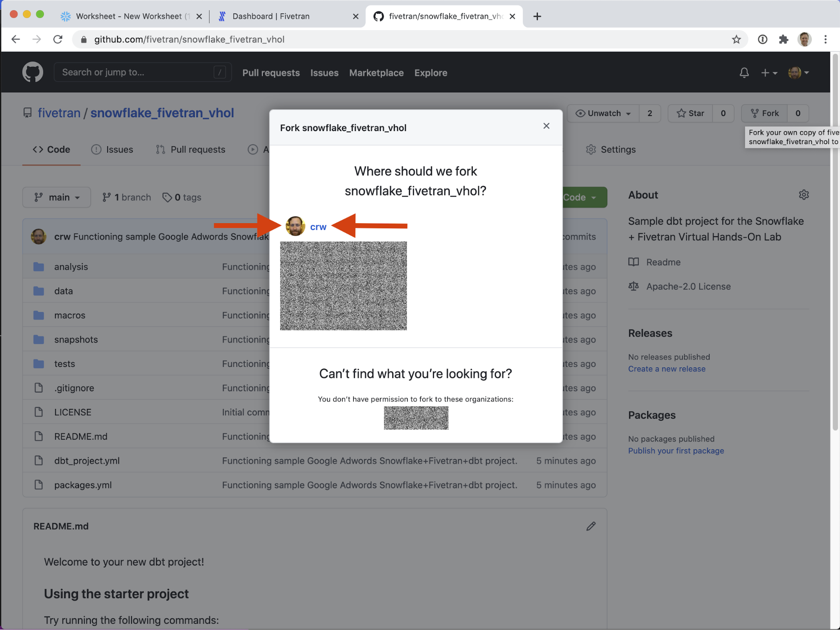Close the Fork dialog with X
840x630 pixels.
[x=546, y=126]
